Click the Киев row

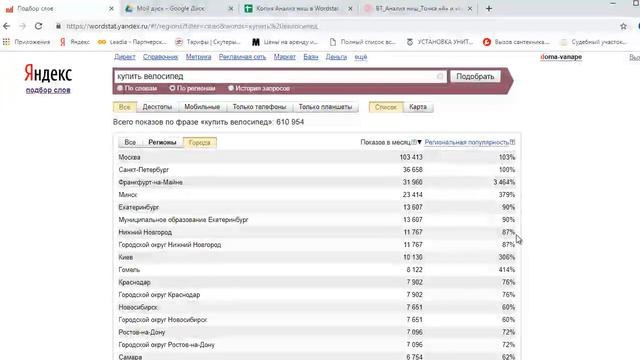[317, 257]
